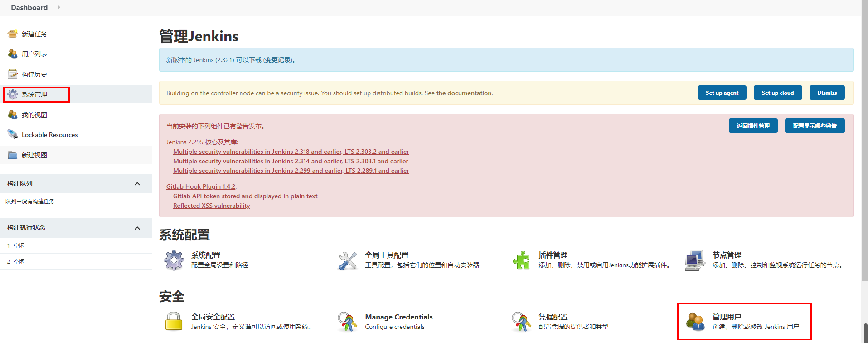
Task: Collapse the 构建执行状态 panel chevron
Action: [x=137, y=228]
